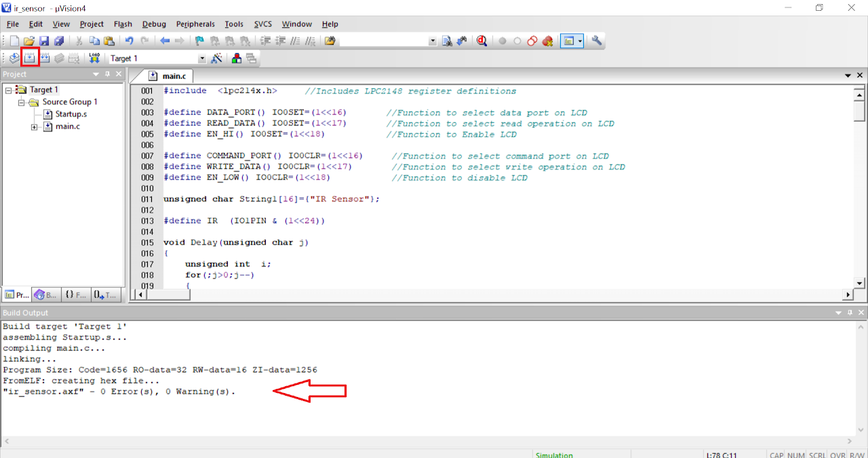The width and height of the screenshot is (868, 458).
Task: Click the Download (LOAD) to flash icon
Action: [x=94, y=58]
